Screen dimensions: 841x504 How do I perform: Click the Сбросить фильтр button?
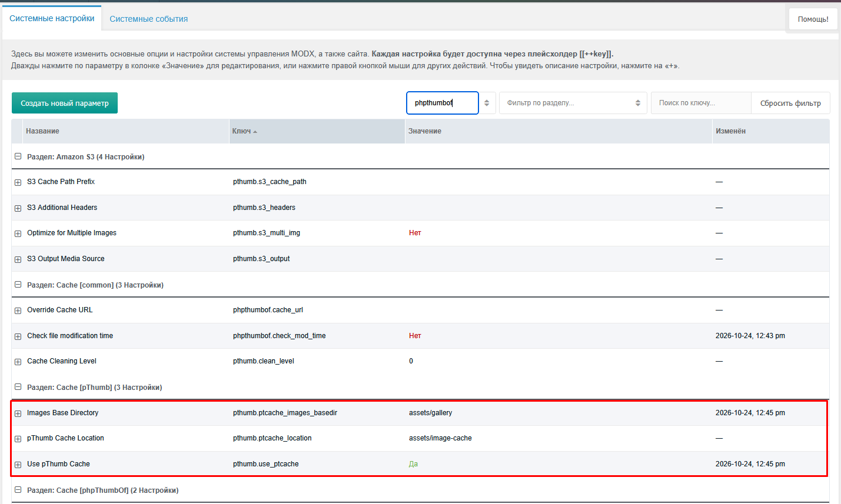[790, 103]
